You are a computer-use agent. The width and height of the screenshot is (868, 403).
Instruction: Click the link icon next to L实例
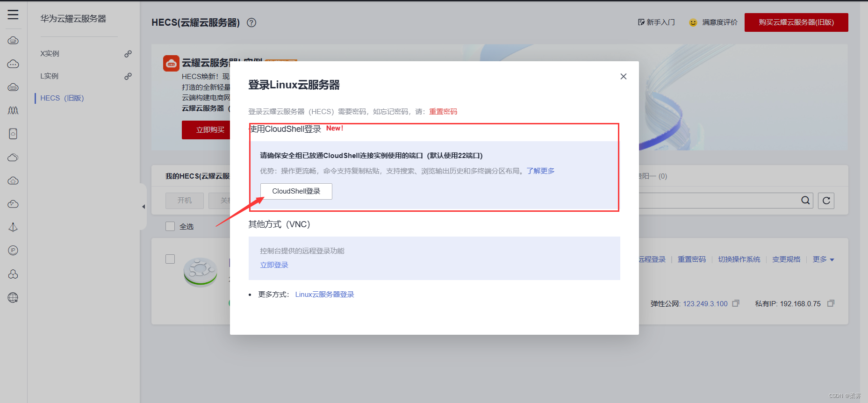pos(128,76)
